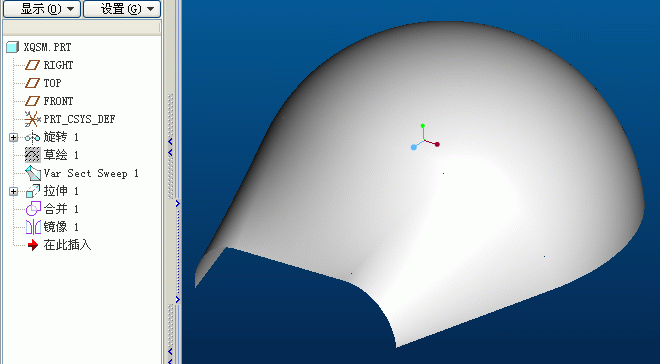Open the 显示 dropdown menu

pyautogui.click(x=42, y=9)
